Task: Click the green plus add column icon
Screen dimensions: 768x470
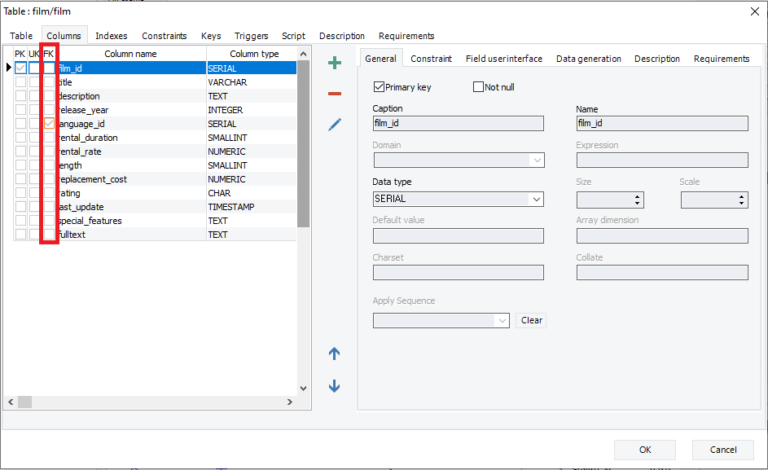Action: point(334,64)
